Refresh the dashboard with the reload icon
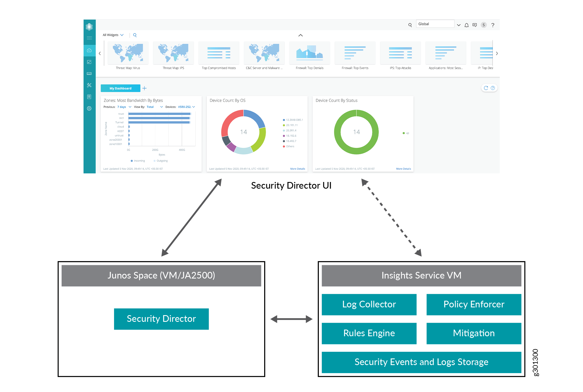This screenshot has height=392, width=583. pyautogui.click(x=486, y=88)
